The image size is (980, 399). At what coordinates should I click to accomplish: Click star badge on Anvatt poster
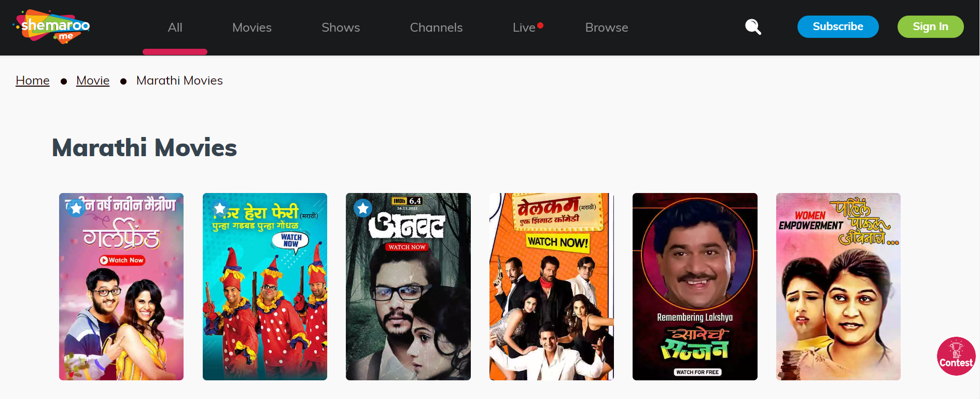pos(363,209)
